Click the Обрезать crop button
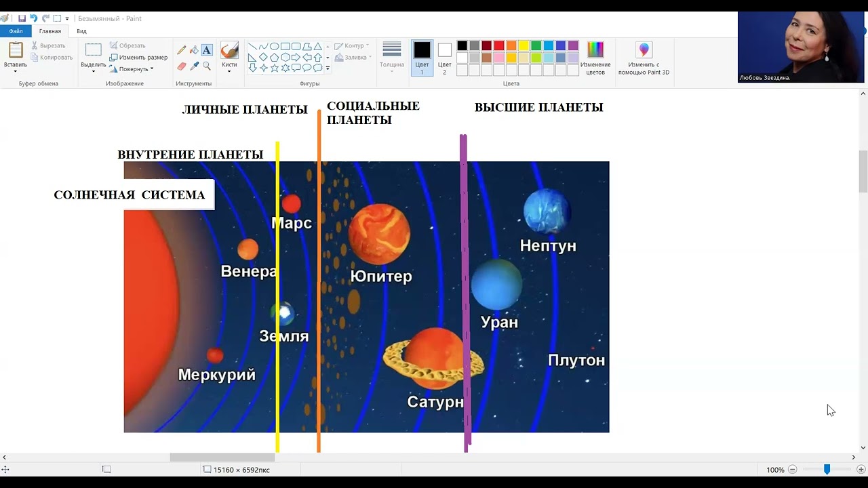Viewport: 868px width, 488px height. click(x=127, y=45)
